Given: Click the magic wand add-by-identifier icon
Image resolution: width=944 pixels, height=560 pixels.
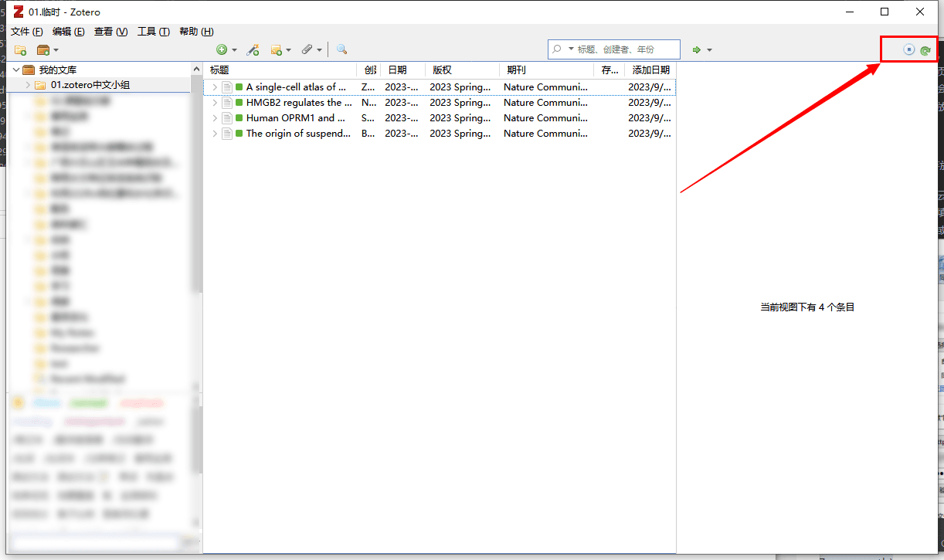Looking at the screenshot, I should click(253, 50).
